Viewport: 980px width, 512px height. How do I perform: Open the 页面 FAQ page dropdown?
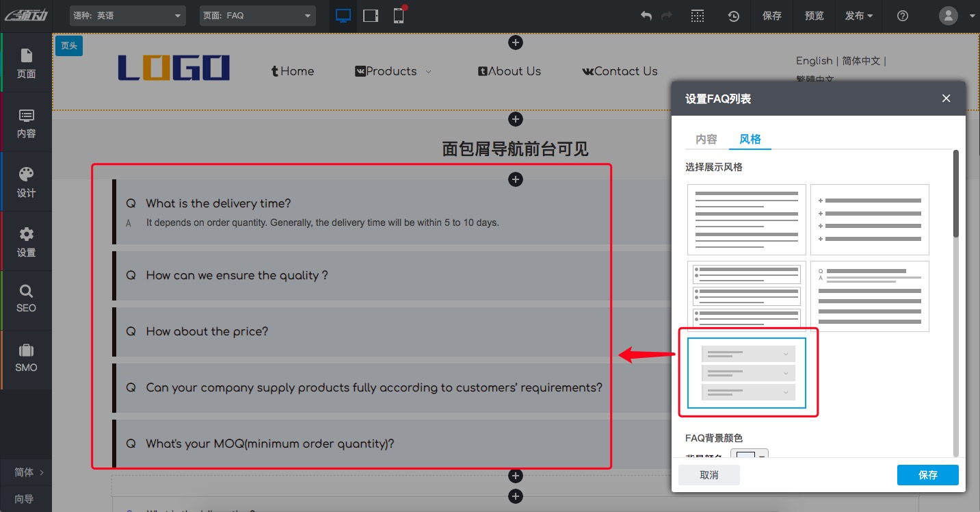pyautogui.click(x=257, y=16)
